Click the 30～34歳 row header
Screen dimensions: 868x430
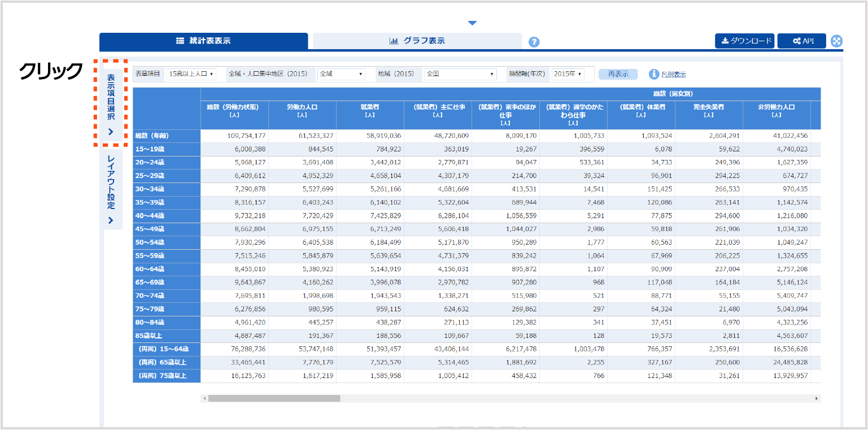click(x=167, y=189)
